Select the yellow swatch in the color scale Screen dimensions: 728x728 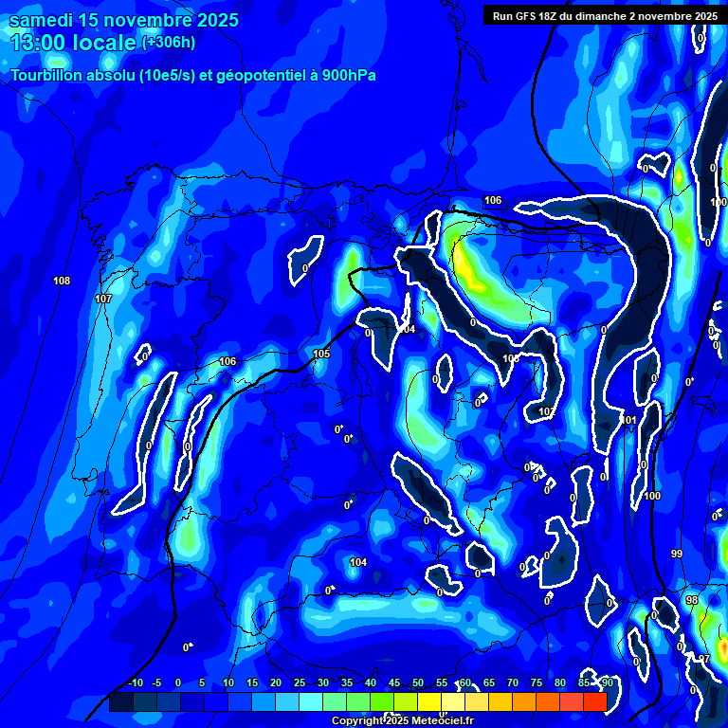(428, 702)
